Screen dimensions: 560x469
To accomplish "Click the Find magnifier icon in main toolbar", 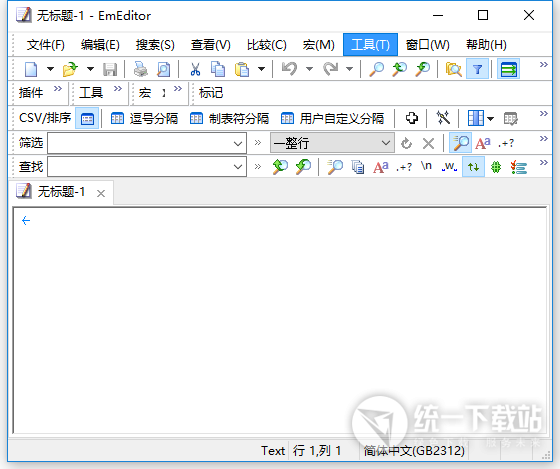I will click(376, 69).
